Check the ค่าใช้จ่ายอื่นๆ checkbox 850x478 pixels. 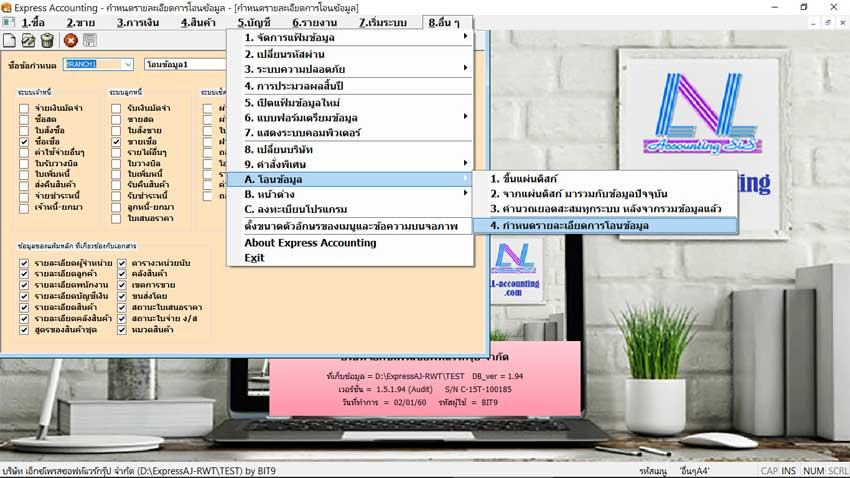(24, 152)
